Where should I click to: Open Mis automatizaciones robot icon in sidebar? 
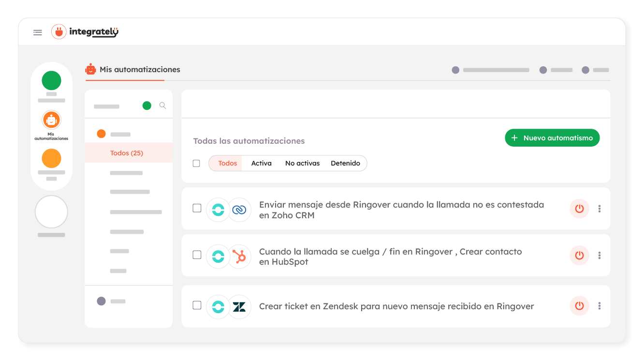click(51, 120)
